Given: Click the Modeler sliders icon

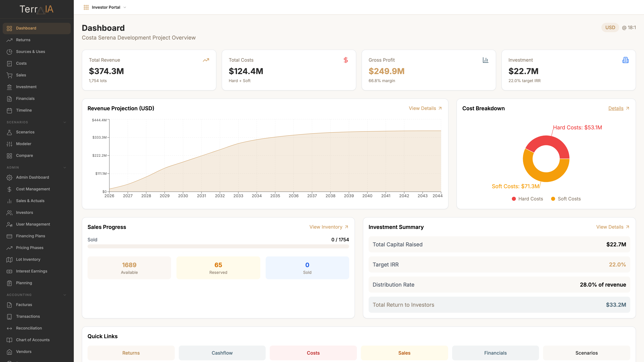Looking at the screenshot, I should (10, 144).
